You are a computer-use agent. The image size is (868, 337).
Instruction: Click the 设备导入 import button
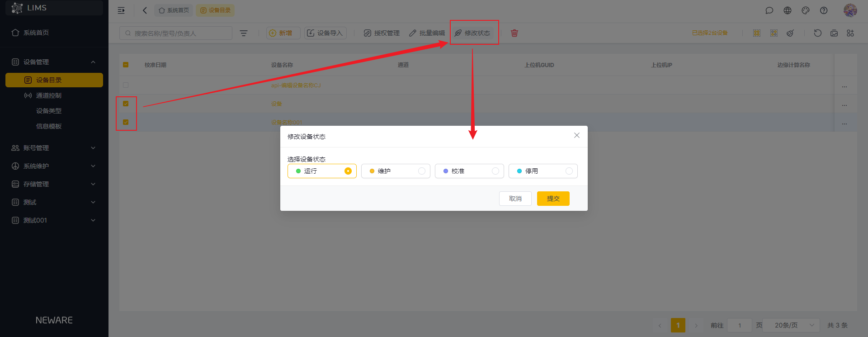click(325, 33)
